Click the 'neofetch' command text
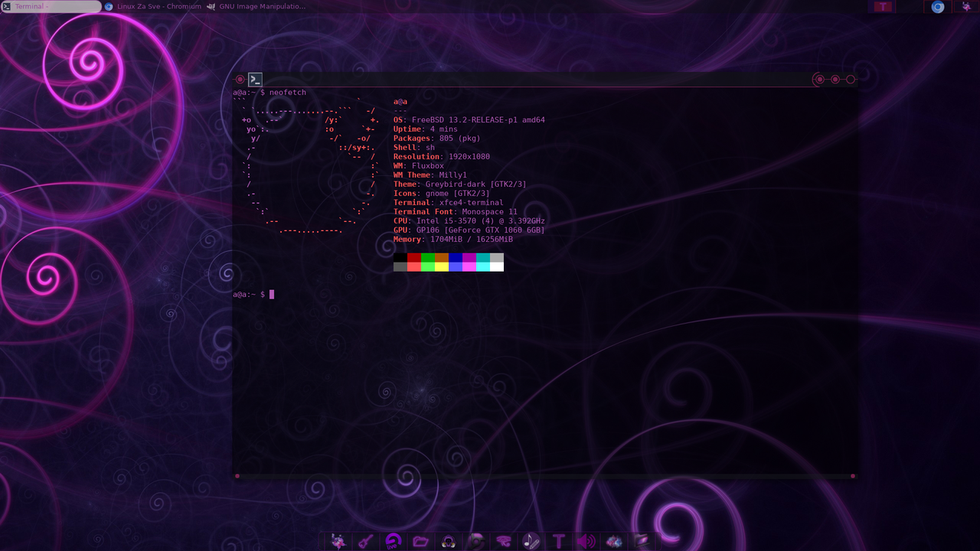The height and width of the screenshot is (551, 980). (288, 93)
